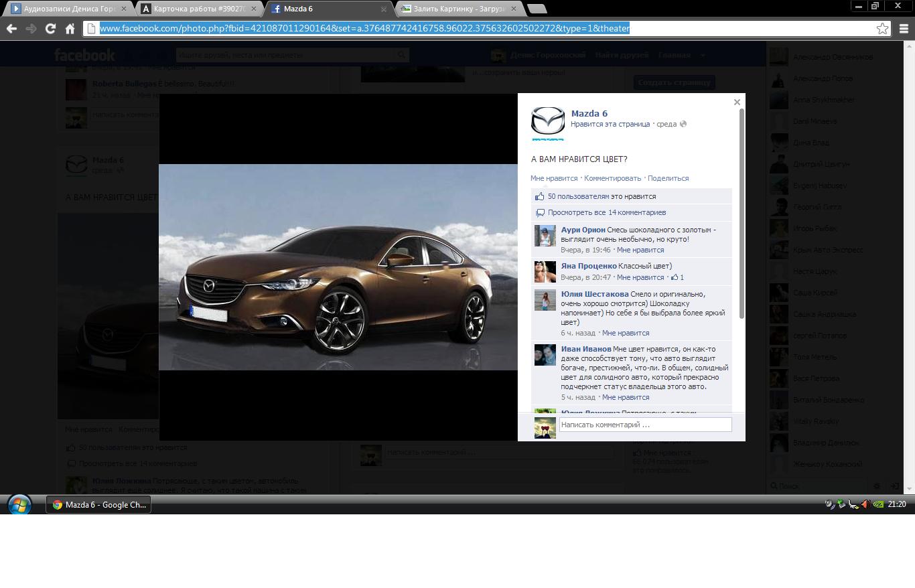Click the 'Написать комментарий' input field
915x588 pixels.
point(646,425)
